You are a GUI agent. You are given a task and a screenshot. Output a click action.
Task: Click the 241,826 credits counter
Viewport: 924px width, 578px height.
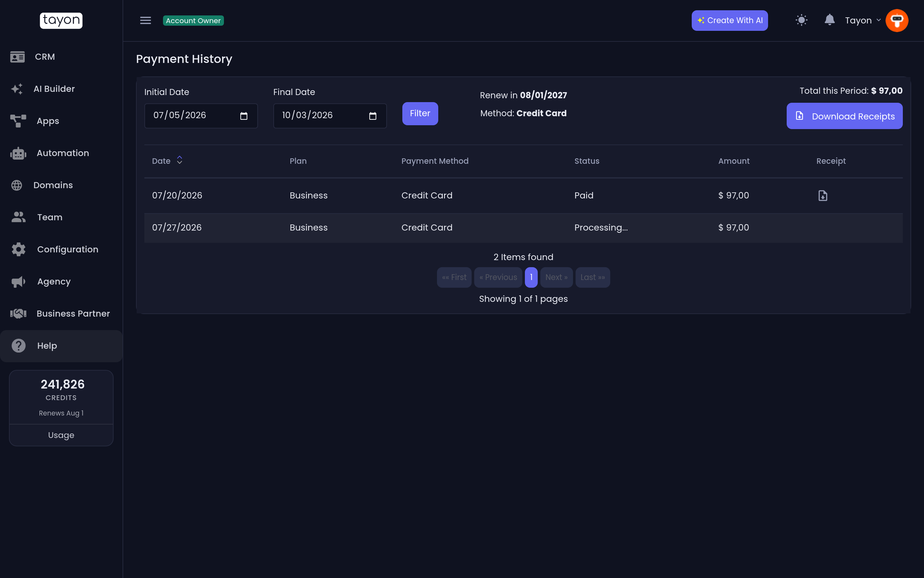pyautogui.click(x=63, y=384)
